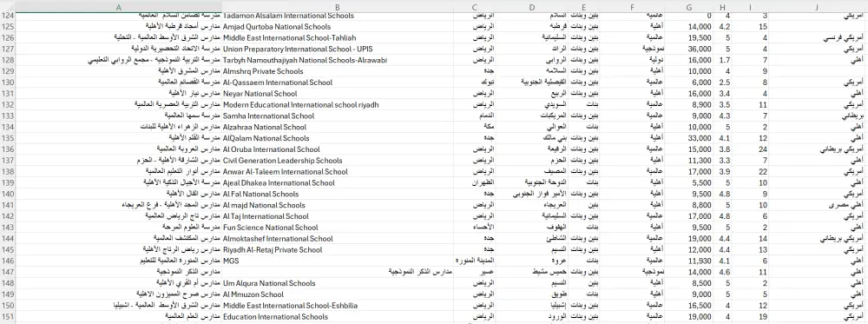Select row 130 header

(x=8, y=83)
